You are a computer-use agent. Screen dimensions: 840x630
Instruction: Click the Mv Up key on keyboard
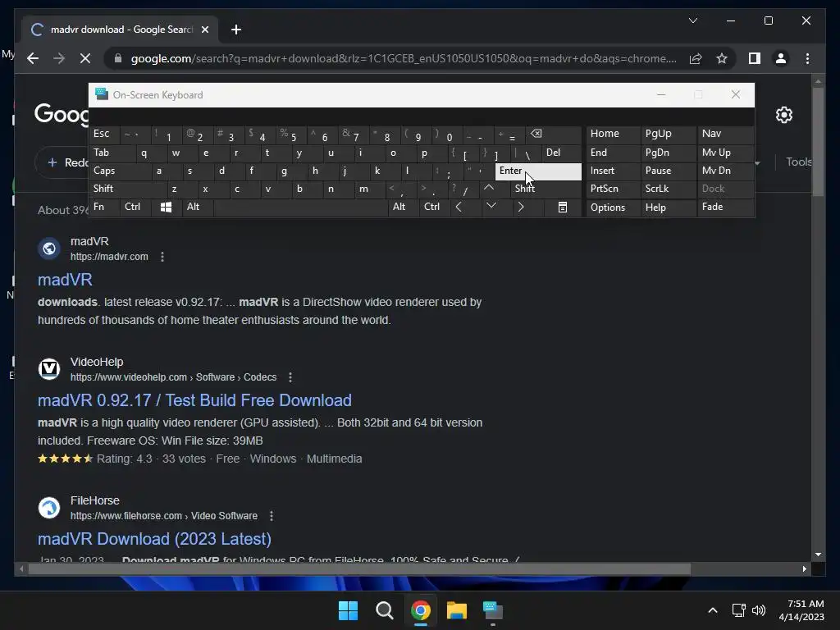point(725,153)
